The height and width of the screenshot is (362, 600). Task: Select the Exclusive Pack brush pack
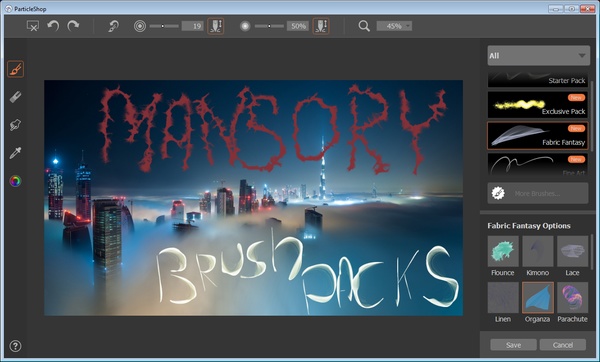(537, 104)
